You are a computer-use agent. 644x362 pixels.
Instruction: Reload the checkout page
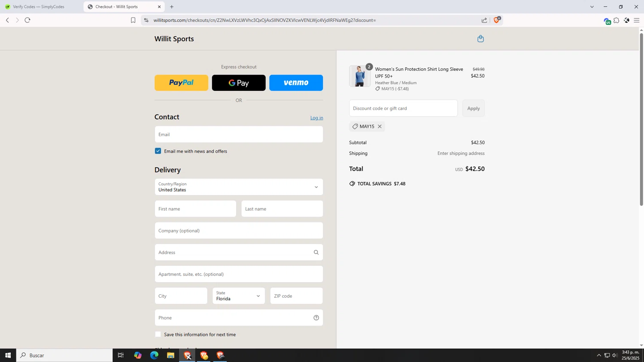click(x=27, y=20)
